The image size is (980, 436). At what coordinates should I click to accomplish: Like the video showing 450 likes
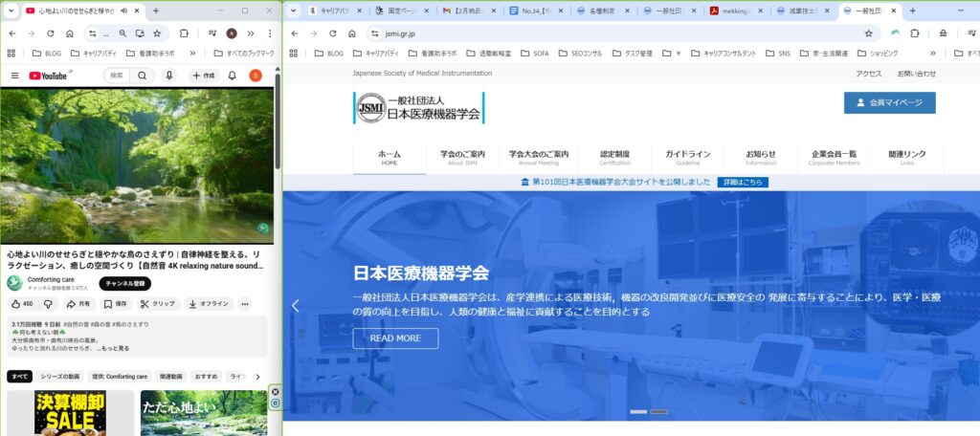[23, 304]
